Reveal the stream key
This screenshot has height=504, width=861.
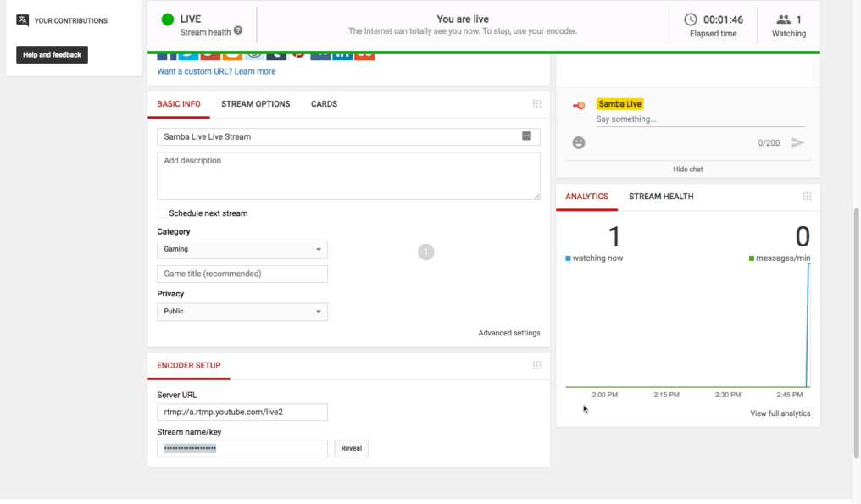click(352, 448)
